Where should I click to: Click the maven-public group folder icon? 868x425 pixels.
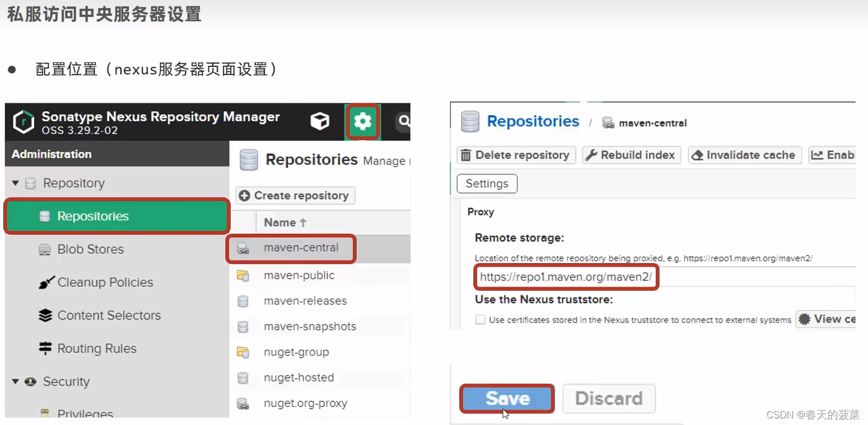[243, 276]
